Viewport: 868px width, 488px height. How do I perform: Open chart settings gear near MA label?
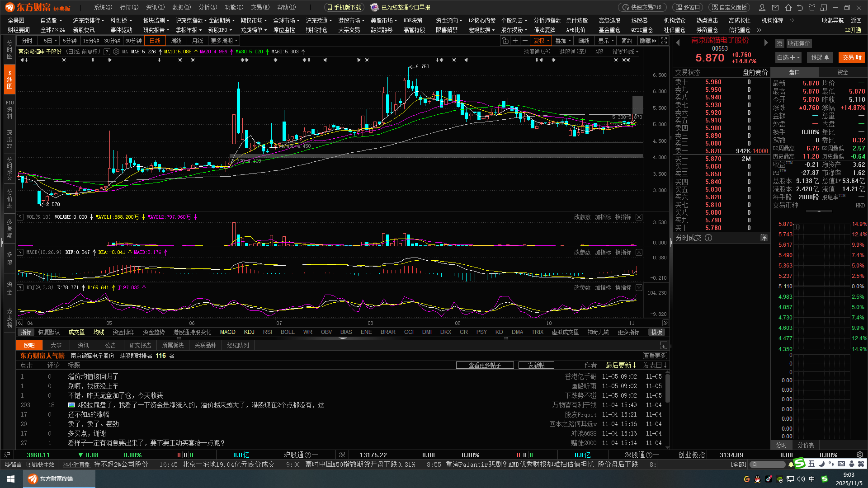(116, 52)
